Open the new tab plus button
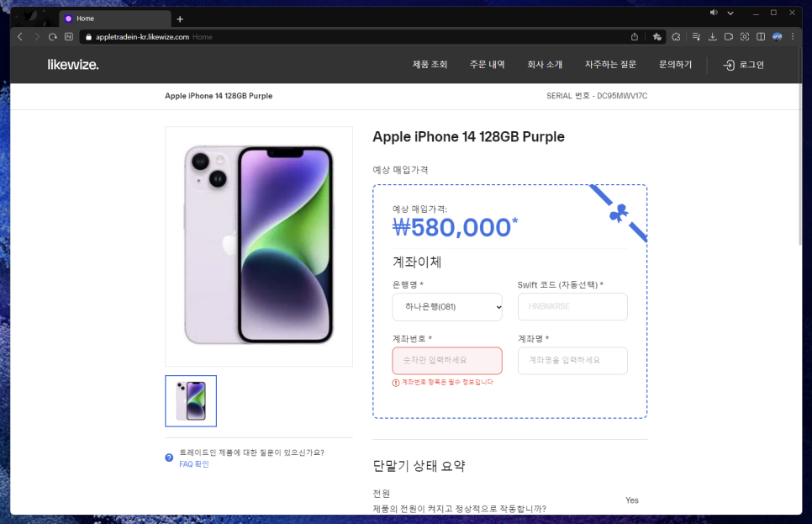Viewport: 812px width, 524px height. (x=180, y=19)
